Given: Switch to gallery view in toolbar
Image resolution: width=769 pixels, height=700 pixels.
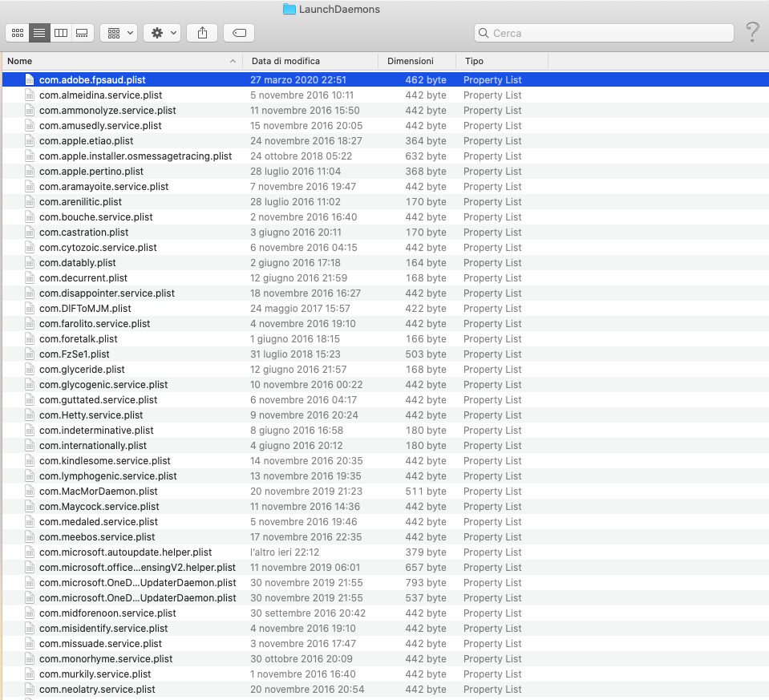Looking at the screenshot, I should (x=83, y=33).
